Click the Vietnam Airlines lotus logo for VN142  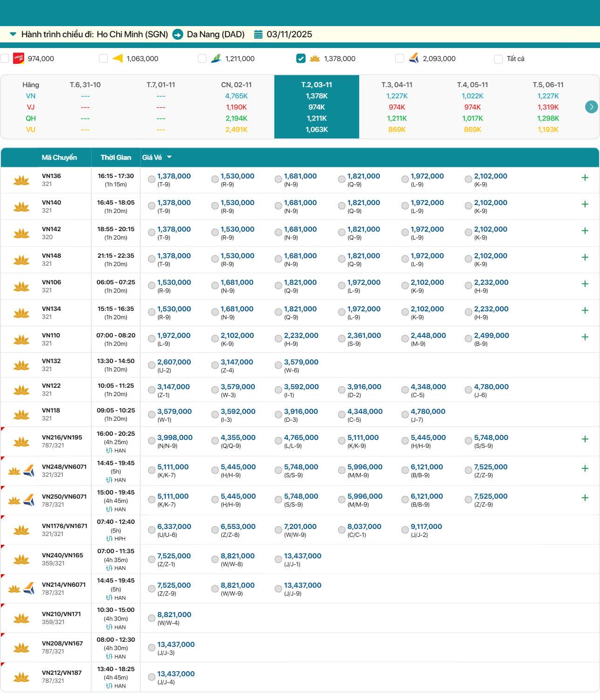coord(21,233)
